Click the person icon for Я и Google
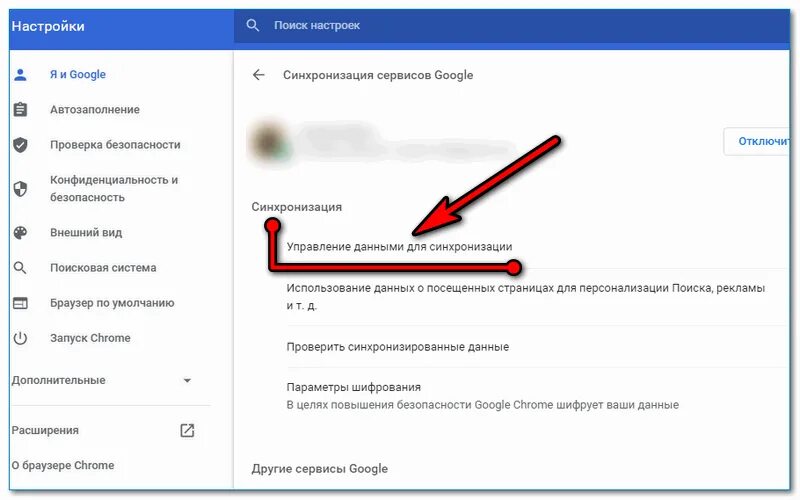The width and height of the screenshot is (800, 500). (20, 75)
